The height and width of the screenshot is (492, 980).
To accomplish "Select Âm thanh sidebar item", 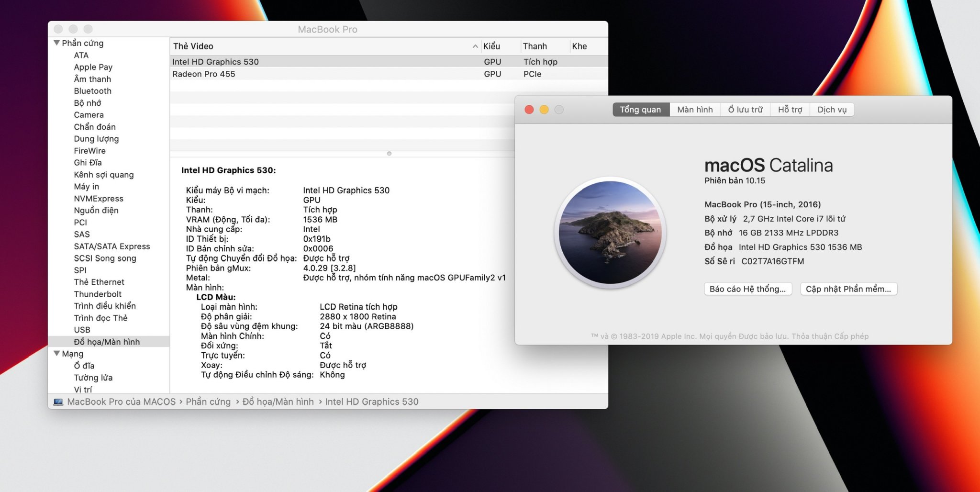I will click(92, 79).
